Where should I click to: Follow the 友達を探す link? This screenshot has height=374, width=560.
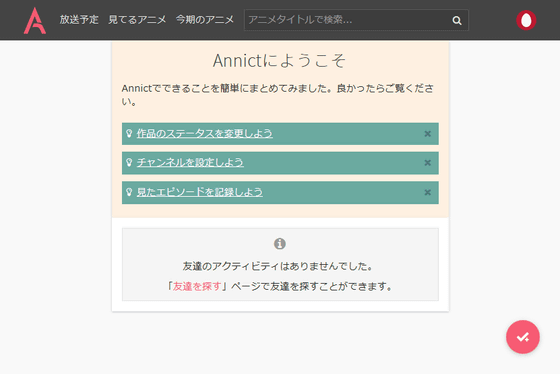coord(197,286)
